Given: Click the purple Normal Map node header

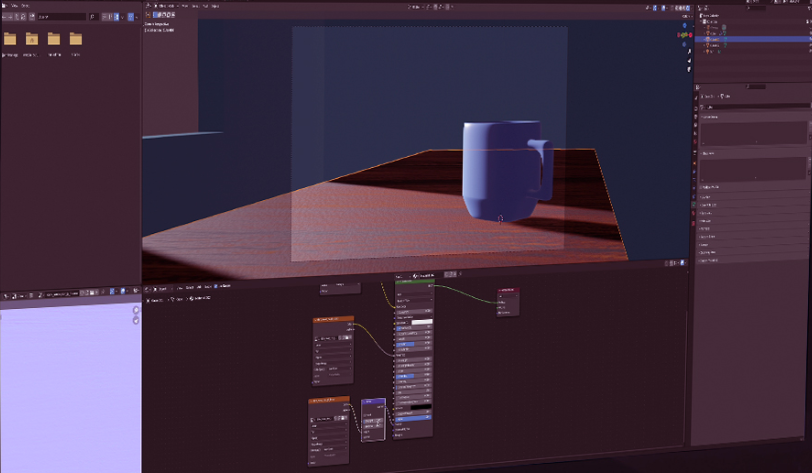Looking at the screenshot, I should tap(373, 401).
